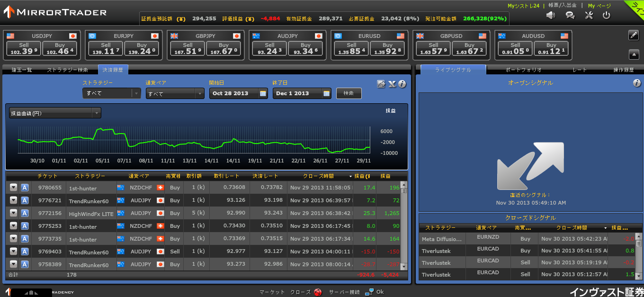644x297 pixels.
Task: Select the 決済履歴 tab
Action: (113, 70)
